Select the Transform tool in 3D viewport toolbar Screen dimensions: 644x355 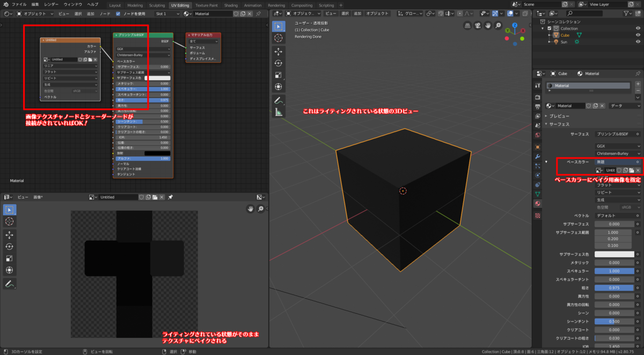[x=279, y=87]
